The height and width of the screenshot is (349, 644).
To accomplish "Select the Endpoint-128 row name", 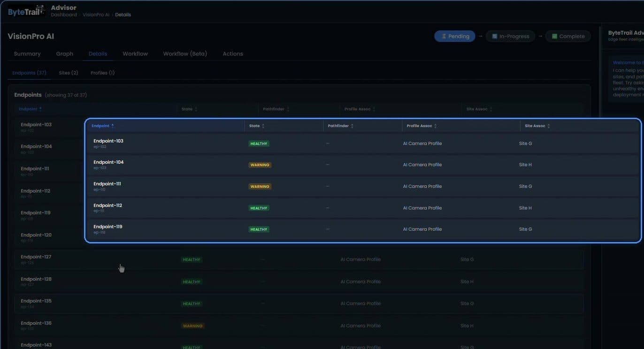I will pos(36,279).
